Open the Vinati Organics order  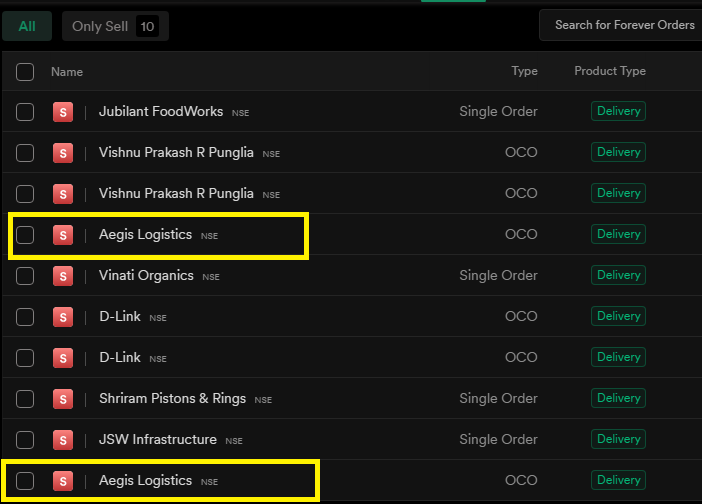point(147,276)
